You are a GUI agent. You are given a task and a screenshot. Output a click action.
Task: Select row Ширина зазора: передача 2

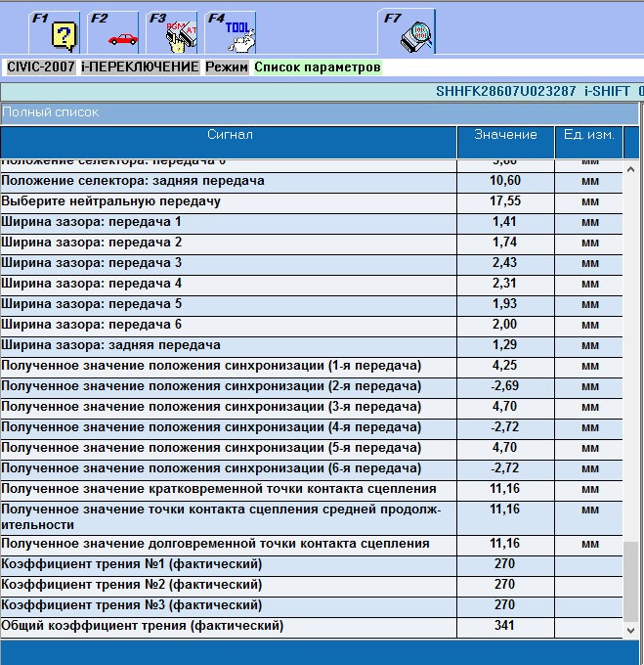(312, 244)
